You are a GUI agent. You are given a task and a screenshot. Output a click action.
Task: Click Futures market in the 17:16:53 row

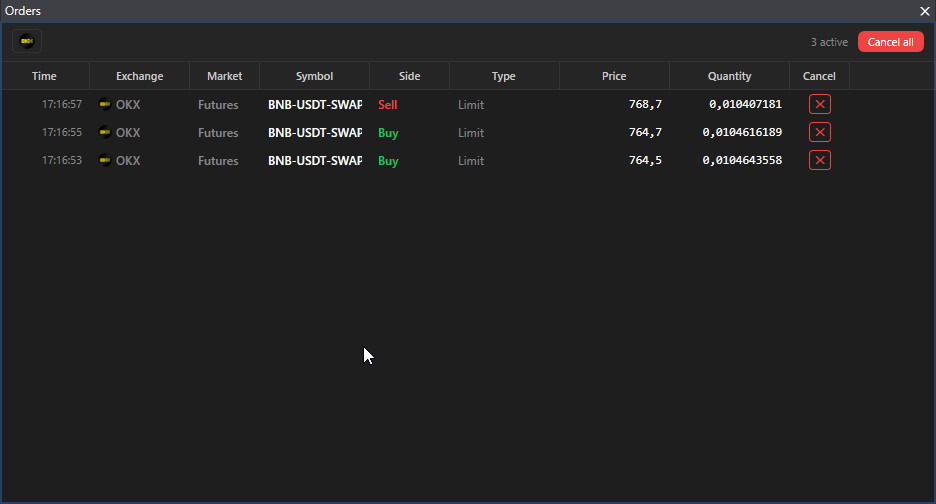pos(218,161)
